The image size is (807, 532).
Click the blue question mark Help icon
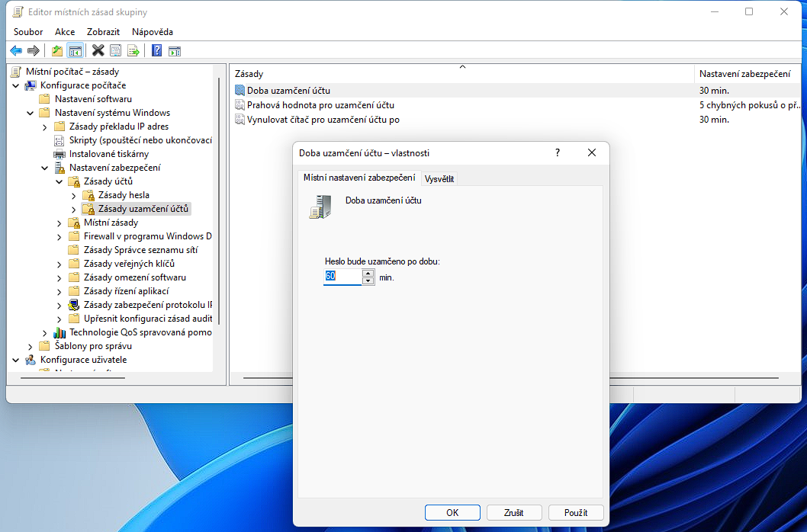pyautogui.click(x=156, y=51)
